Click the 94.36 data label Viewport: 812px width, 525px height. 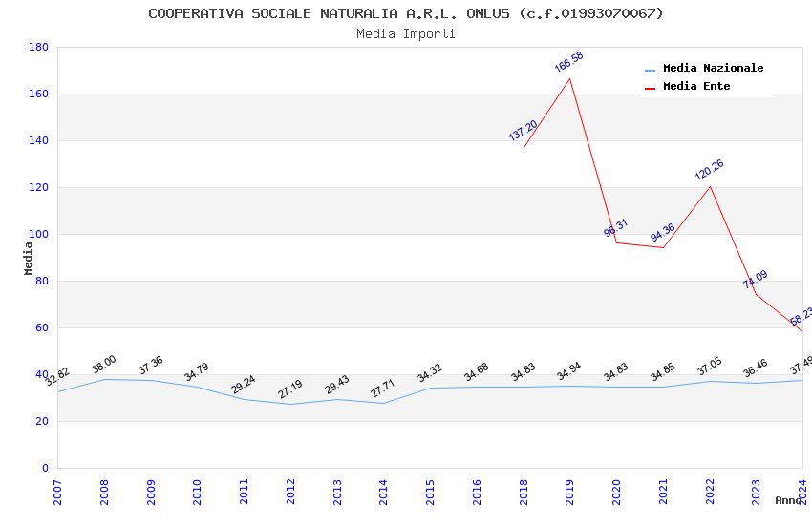662,232
